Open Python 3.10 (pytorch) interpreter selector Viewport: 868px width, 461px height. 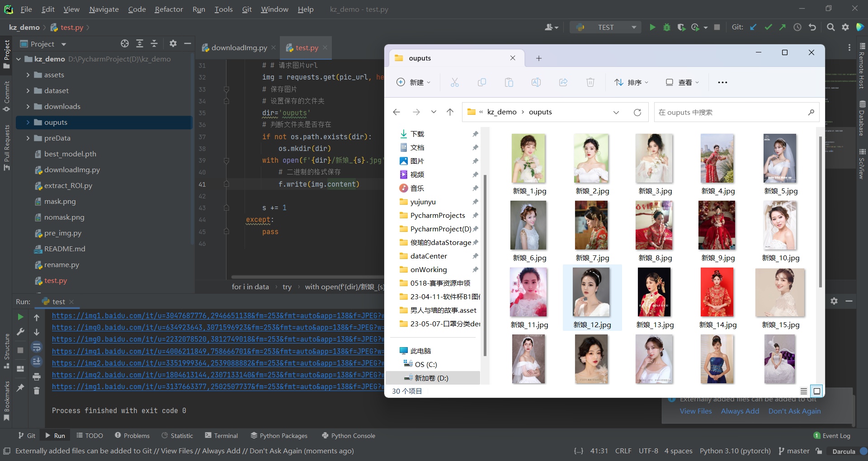[735, 451]
